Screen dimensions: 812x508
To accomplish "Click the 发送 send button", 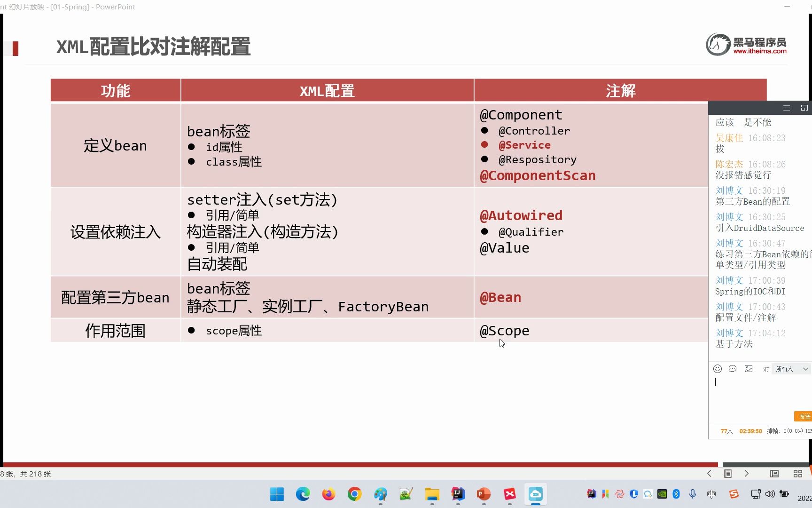I will click(805, 416).
